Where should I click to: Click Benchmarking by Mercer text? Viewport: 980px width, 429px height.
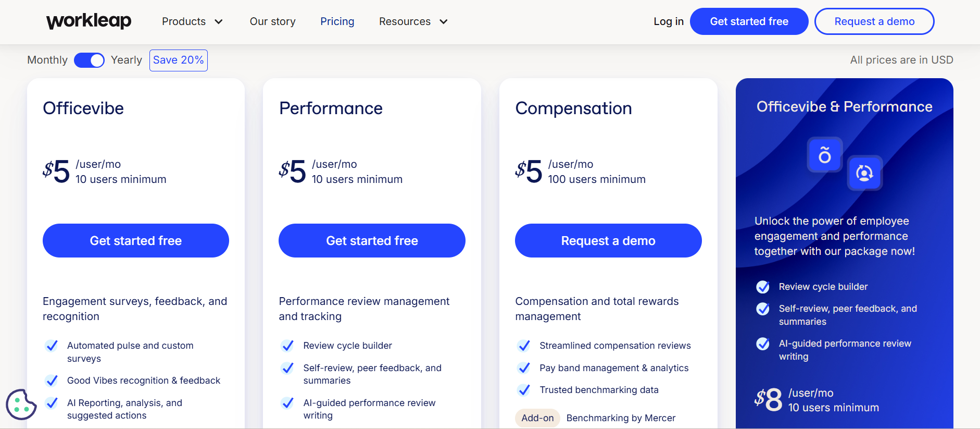621,418
